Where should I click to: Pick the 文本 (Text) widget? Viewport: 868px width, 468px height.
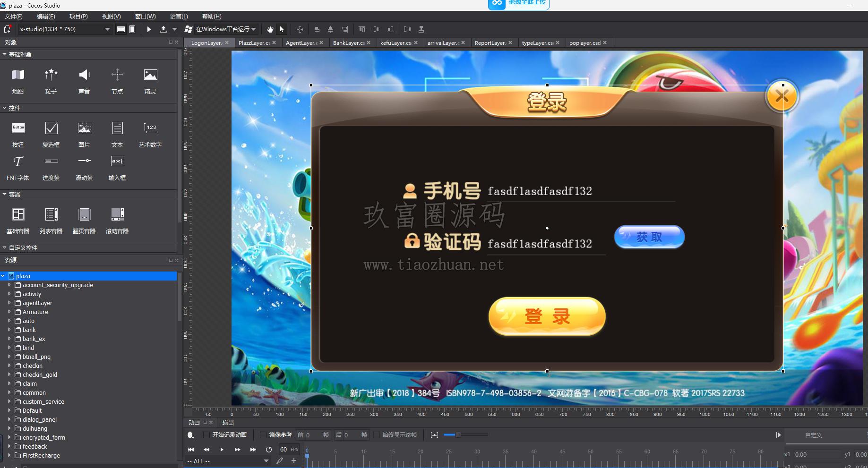click(117, 134)
